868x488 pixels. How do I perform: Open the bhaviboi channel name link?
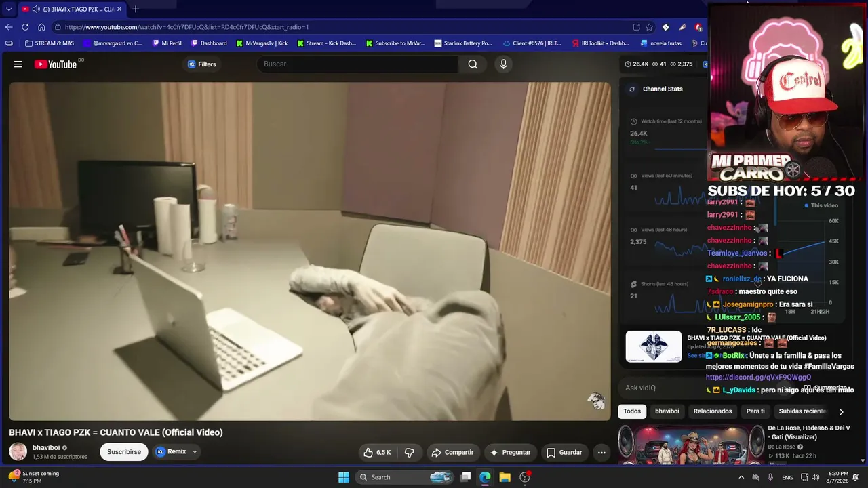tap(46, 448)
